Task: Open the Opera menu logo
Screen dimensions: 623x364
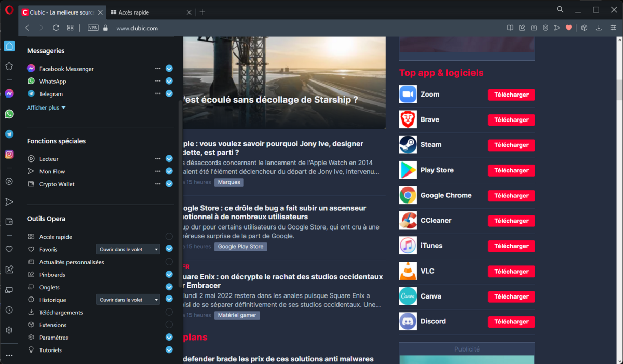Action: [x=9, y=10]
